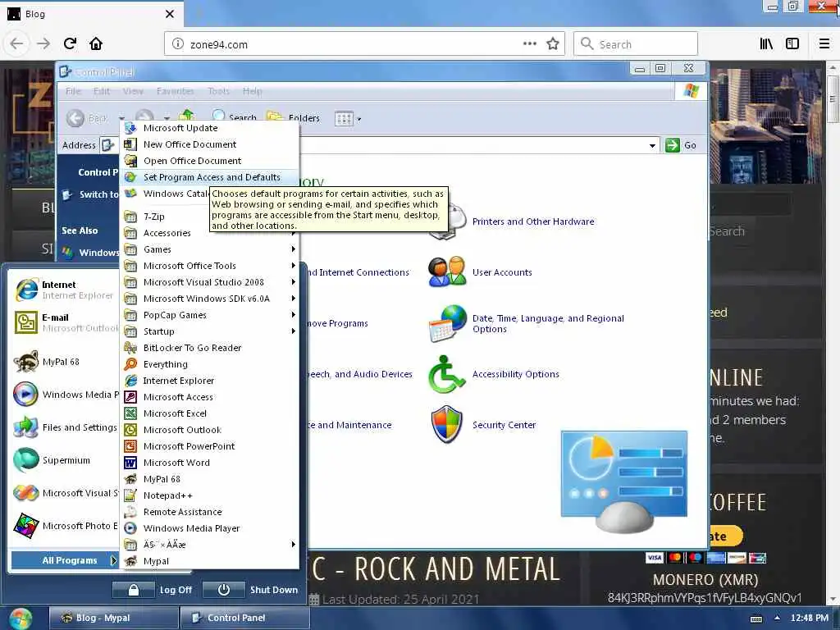Click the Internet Explorer start menu icon

26,290
